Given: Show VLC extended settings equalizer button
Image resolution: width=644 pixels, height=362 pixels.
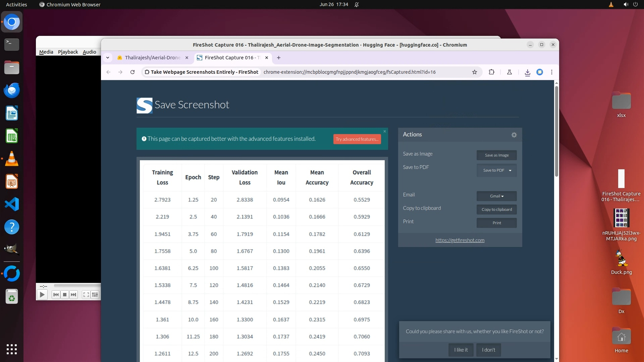Looking at the screenshot, I should point(95,295).
